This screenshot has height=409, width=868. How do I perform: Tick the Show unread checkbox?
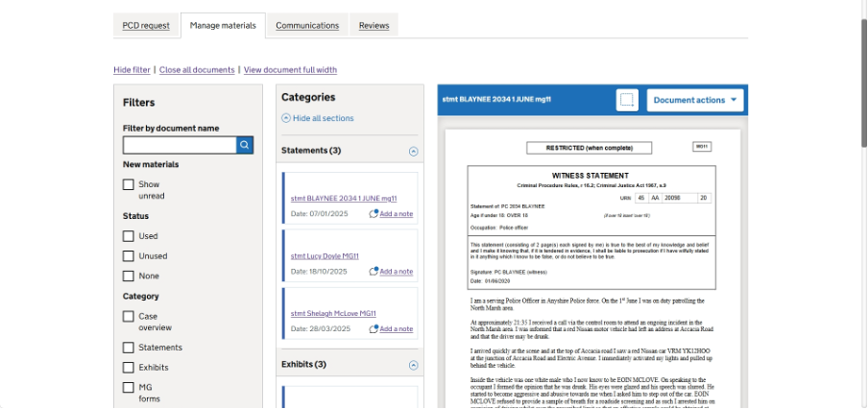pyautogui.click(x=129, y=184)
